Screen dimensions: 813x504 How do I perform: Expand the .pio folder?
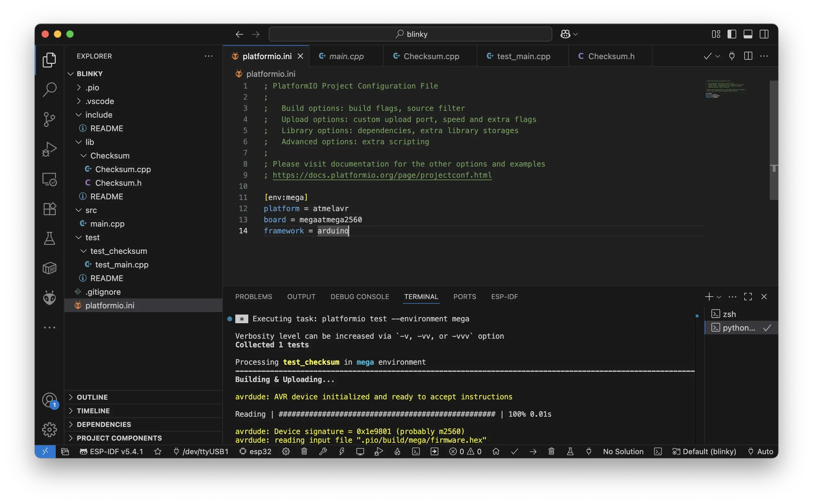click(79, 87)
